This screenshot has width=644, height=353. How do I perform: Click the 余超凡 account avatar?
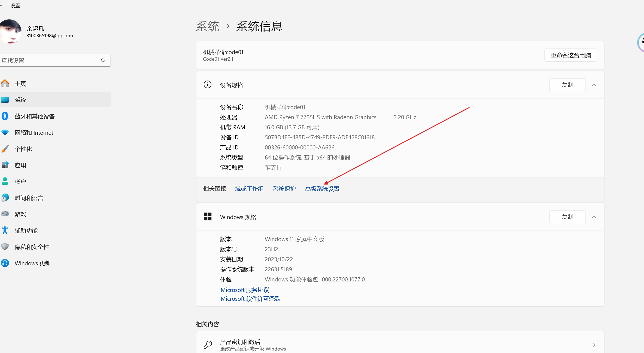coord(11,32)
